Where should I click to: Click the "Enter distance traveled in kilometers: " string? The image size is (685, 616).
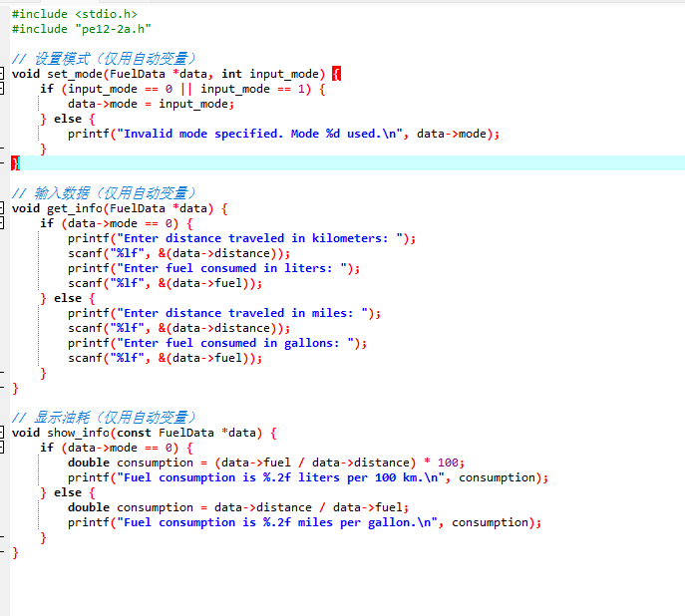(x=259, y=238)
